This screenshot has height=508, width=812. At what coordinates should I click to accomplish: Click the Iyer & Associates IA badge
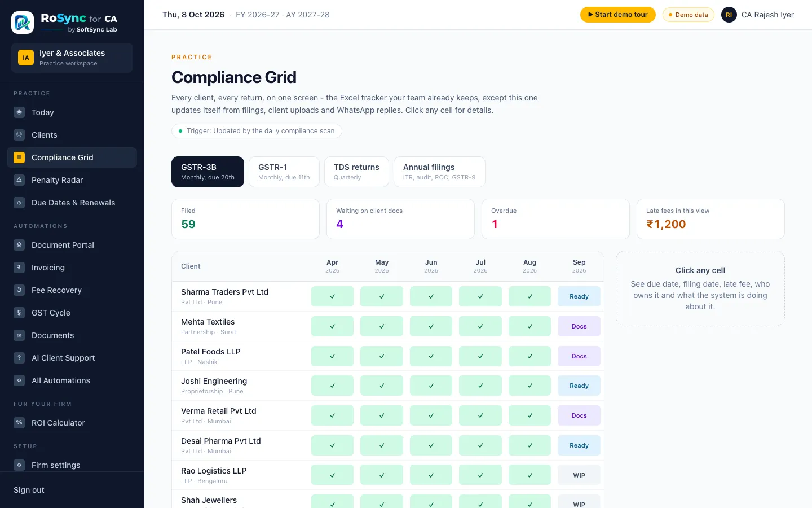(26, 58)
